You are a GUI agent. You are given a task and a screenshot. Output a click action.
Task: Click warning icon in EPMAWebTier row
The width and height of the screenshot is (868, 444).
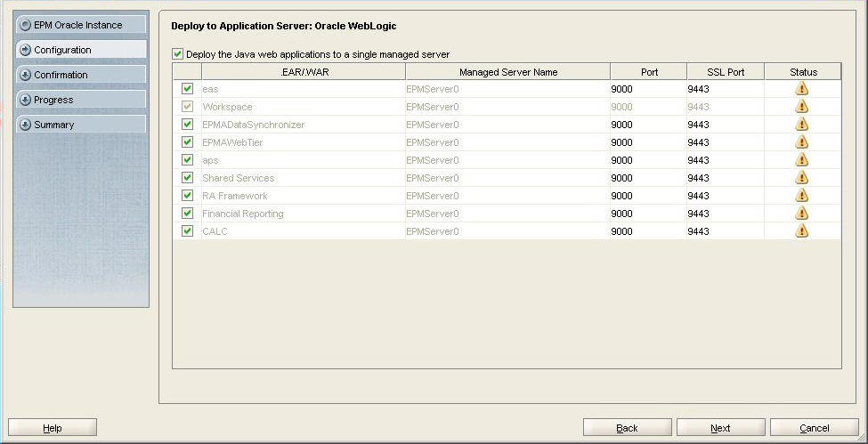point(801,141)
